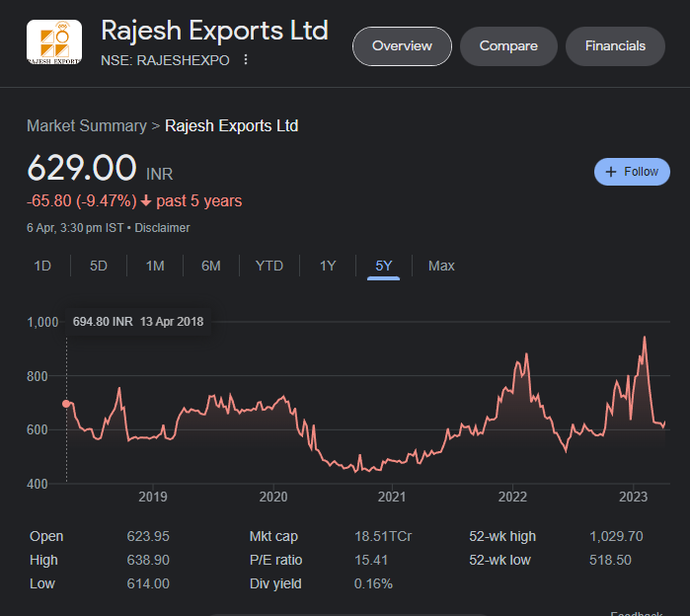The image size is (690, 616).
Task: Click the Mkt cap value 18.51TCr
Action: pyautogui.click(x=383, y=536)
